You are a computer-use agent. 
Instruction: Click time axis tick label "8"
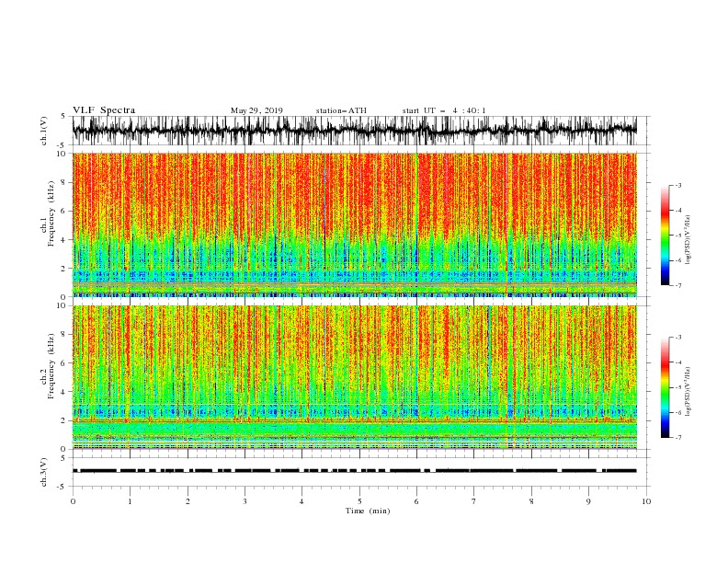click(531, 501)
